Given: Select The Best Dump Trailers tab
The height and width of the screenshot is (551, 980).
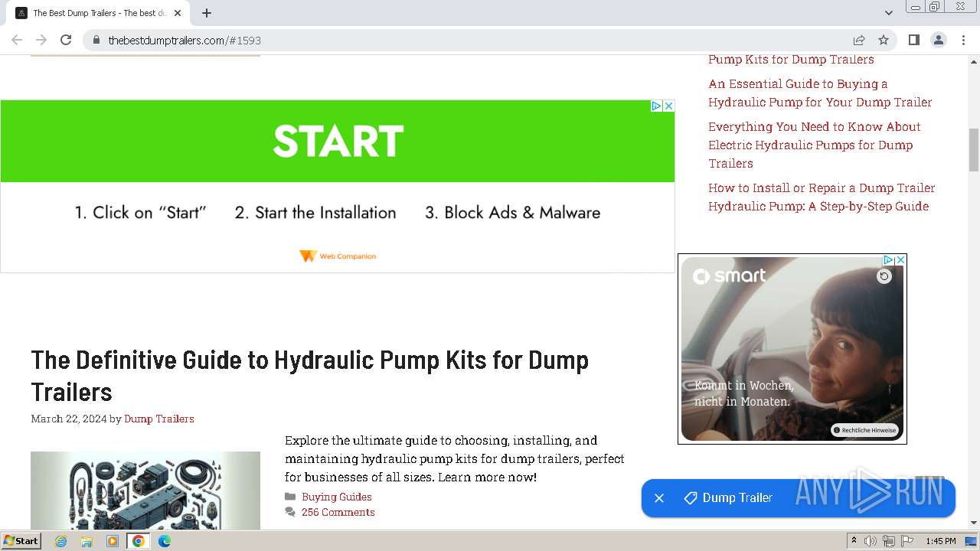Looking at the screenshot, I should click(98, 13).
